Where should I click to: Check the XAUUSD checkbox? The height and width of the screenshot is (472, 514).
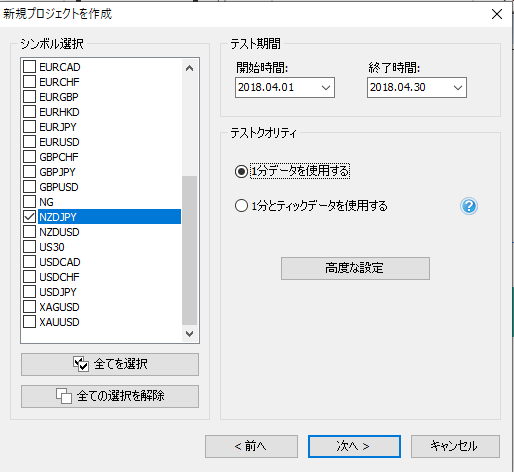tap(29, 321)
